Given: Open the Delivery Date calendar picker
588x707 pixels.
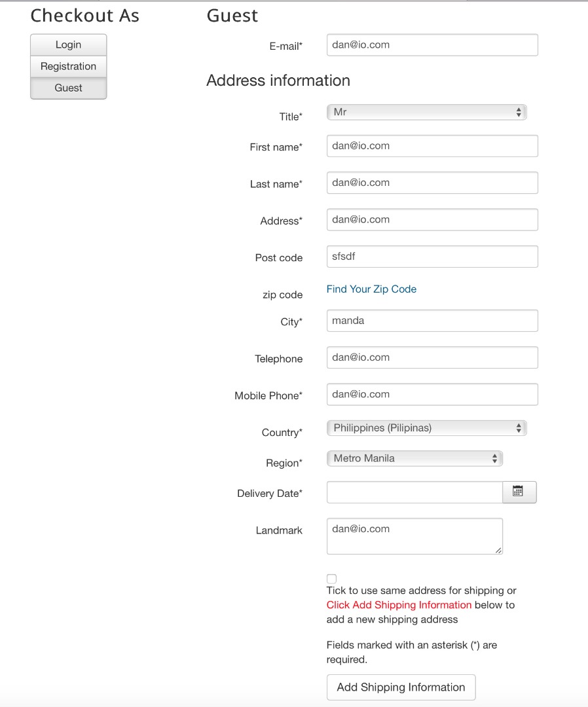Looking at the screenshot, I should point(519,492).
